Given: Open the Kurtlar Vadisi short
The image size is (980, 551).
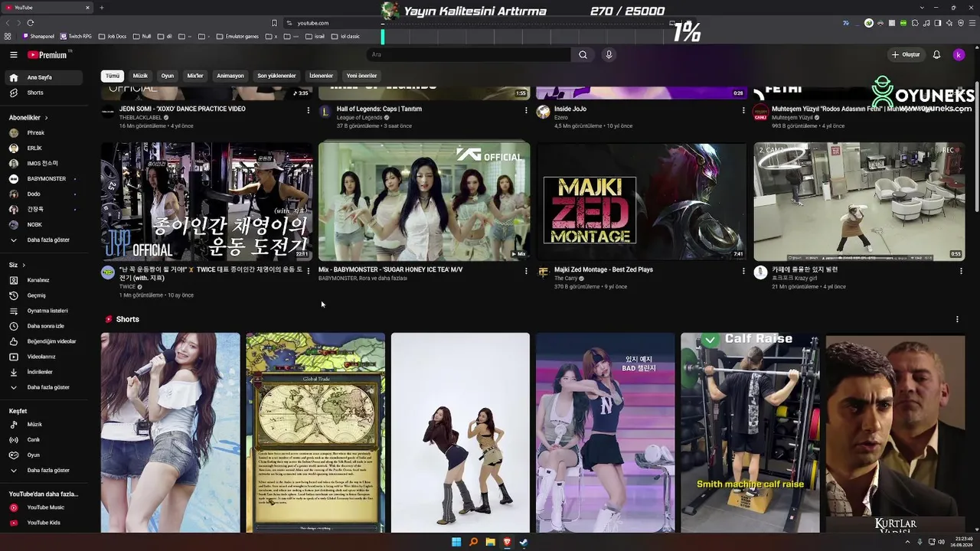Looking at the screenshot, I should pos(895,432).
